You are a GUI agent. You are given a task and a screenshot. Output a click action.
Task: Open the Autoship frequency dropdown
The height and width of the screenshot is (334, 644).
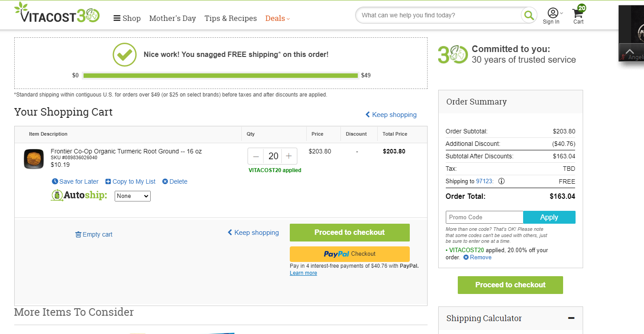tap(132, 196)
